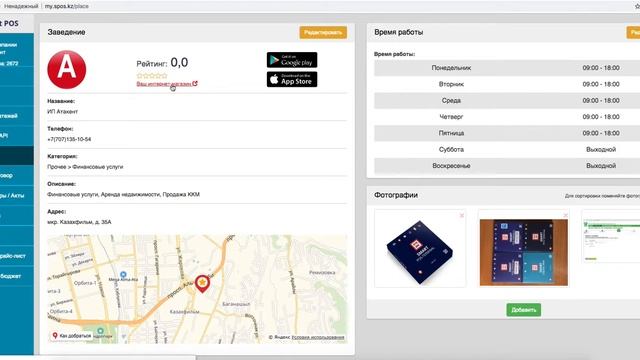This screenshot has height=360, width=640.
Task: Click Friday's 09:00 - 18:00 hours
Action: pos(601,133)
